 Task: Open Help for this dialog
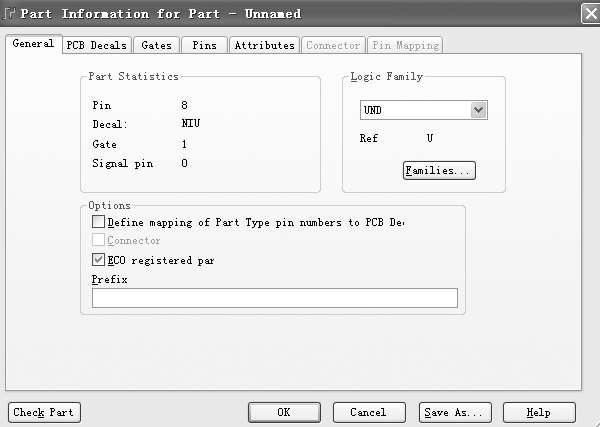pyautogui.click(x=539, y=412)
